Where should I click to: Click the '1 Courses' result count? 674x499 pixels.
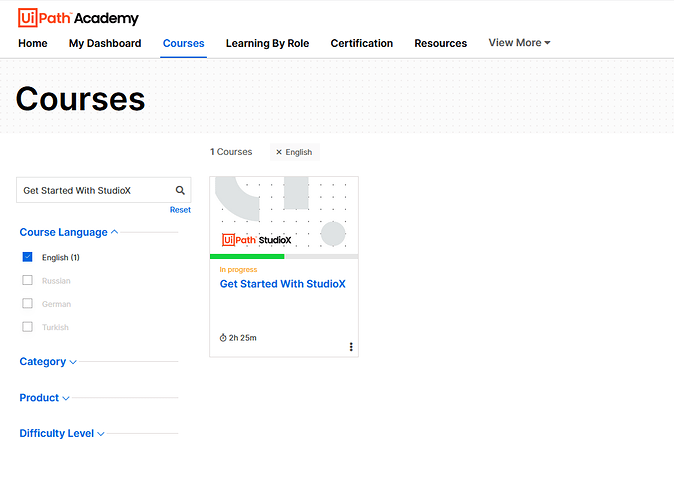pos(231,152)
